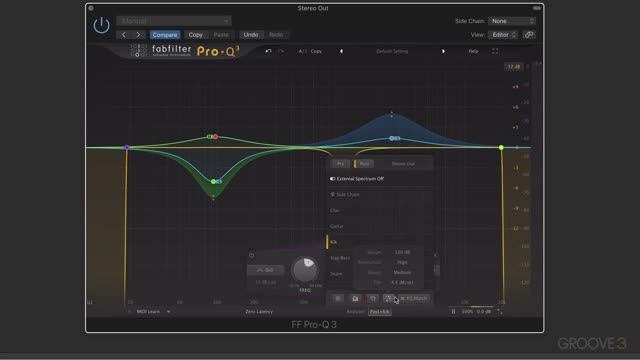Change the analyzer Resolution High value
Viewport: 640px width, 360px height.
[x=402, y=262]
